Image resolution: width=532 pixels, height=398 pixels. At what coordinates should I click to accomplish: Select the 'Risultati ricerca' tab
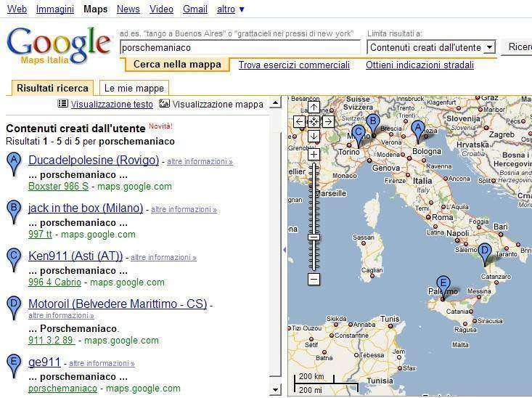click(52, 88)
